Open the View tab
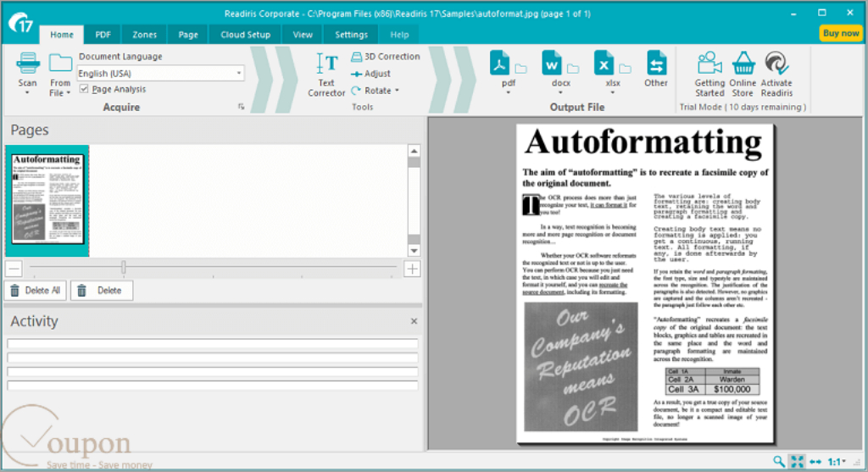868x472 pixels. [303, 34]
